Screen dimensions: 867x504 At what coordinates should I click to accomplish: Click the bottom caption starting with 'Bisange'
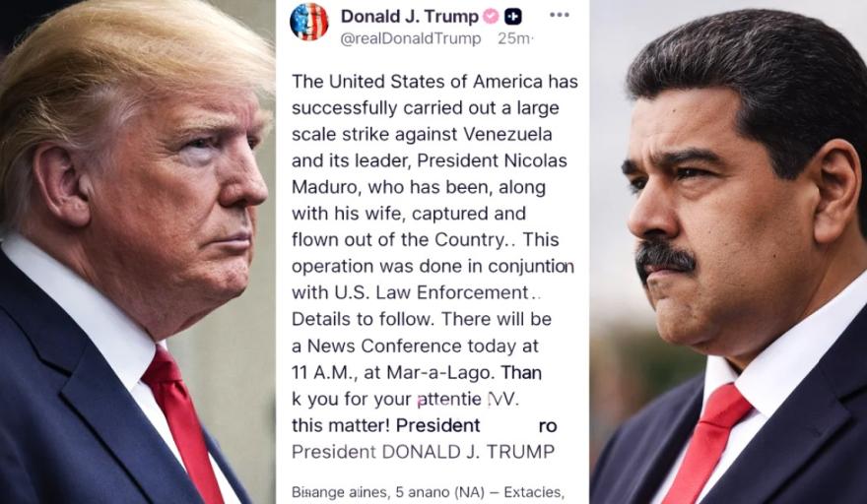click(428, 492)
